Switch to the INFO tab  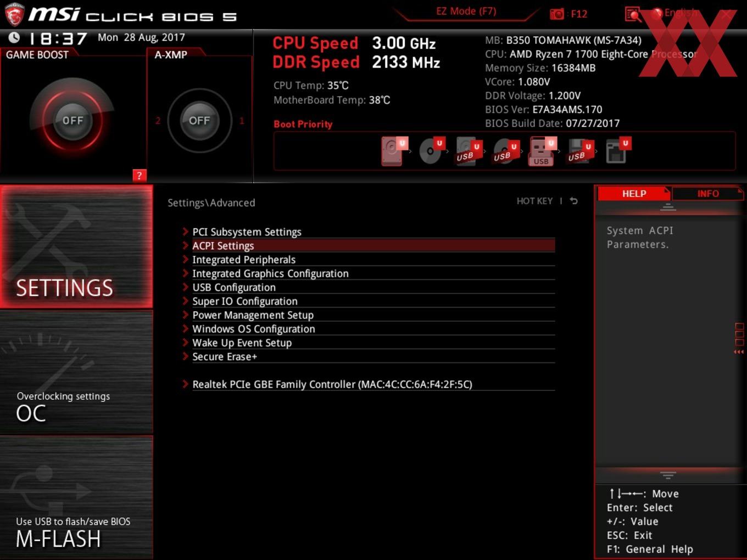pos(708,193)
